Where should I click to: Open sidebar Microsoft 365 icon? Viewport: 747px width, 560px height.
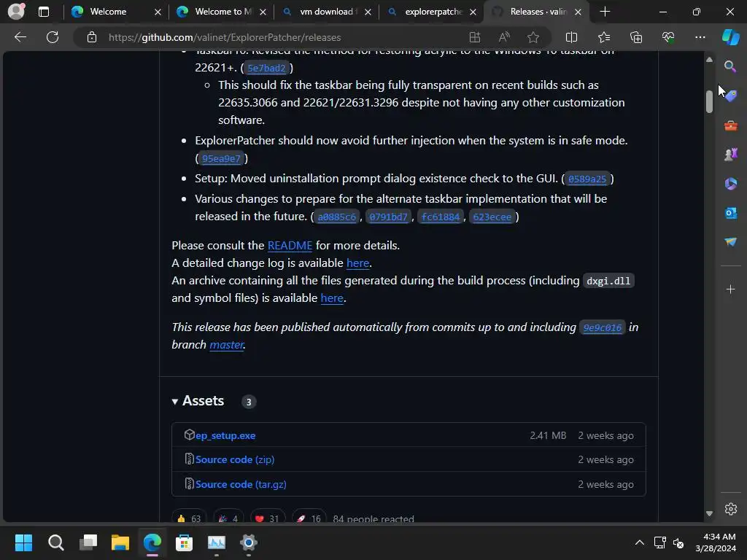[731, 183]
